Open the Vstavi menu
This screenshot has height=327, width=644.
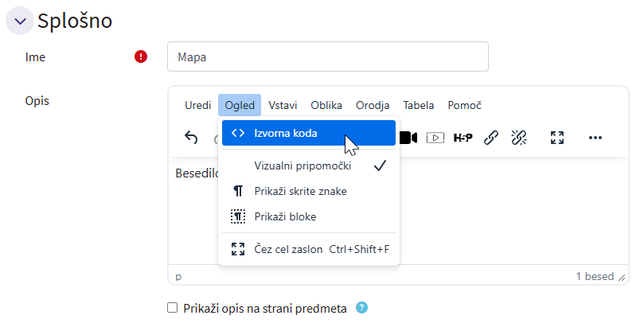click(x=283, y=105)
